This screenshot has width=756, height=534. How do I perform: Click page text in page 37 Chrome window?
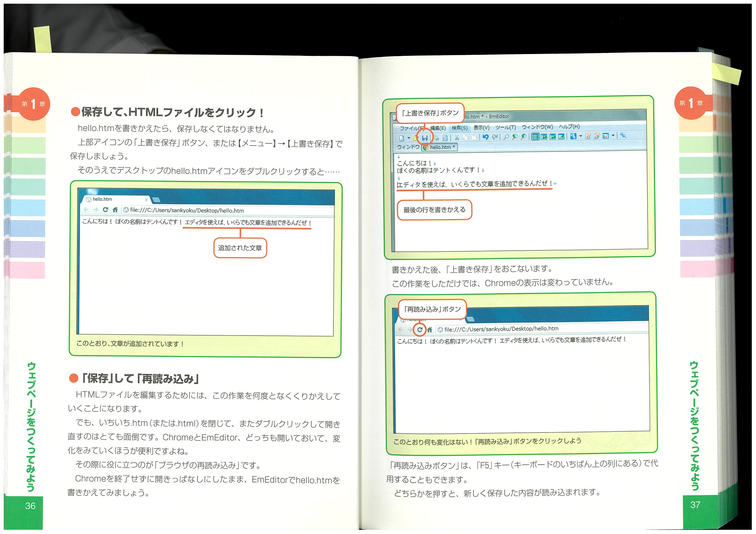(511, 340)
